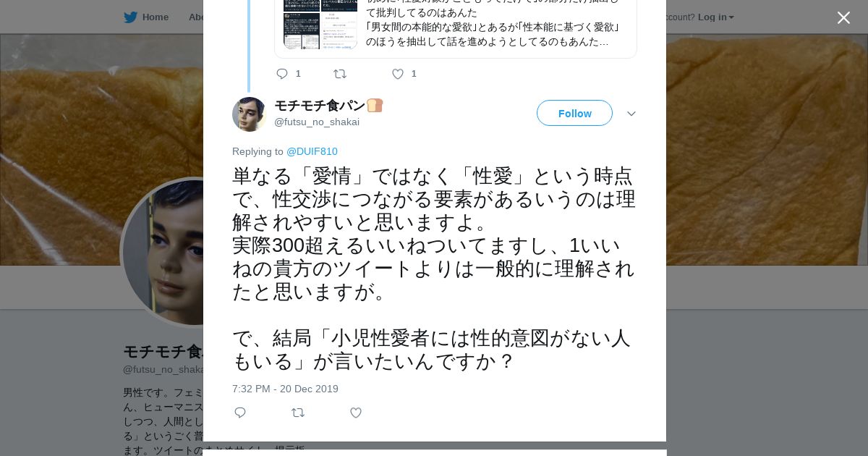This screenshot has height=456, width=868.
Task: Click the large profile picture in the background
Action: [163, 252]
